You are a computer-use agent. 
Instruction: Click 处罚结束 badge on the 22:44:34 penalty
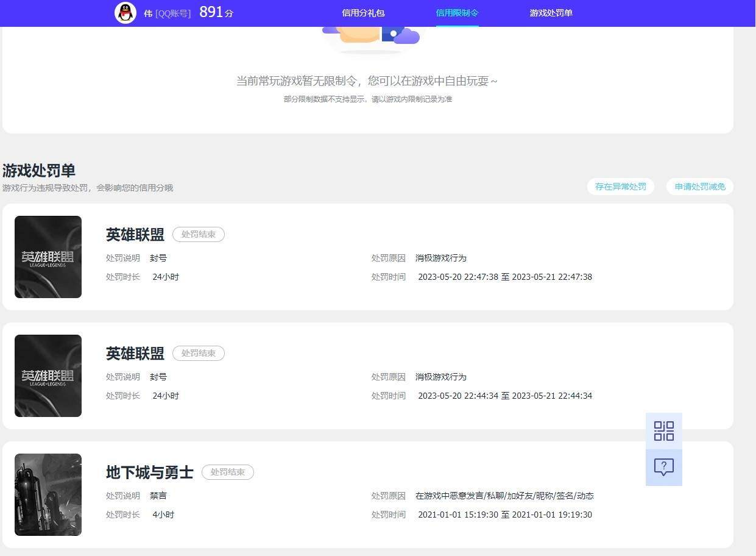[x=199, y=353]
